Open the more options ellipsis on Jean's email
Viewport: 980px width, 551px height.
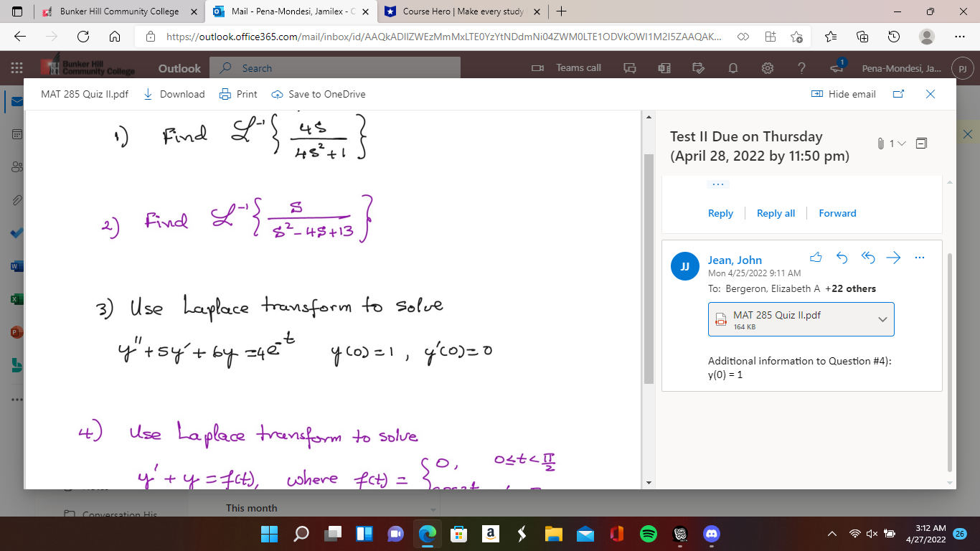pyautogui.click(x=919, y=257)
